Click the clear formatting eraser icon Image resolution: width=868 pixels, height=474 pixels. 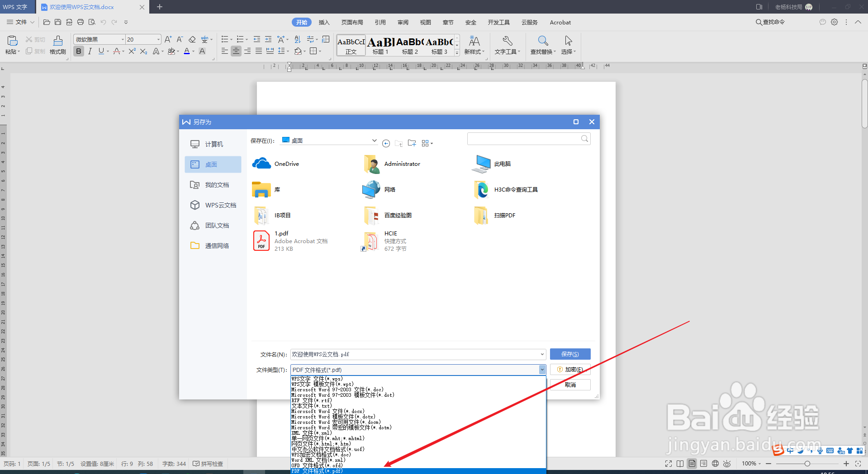pyautogui.click(x=192, y=39)
